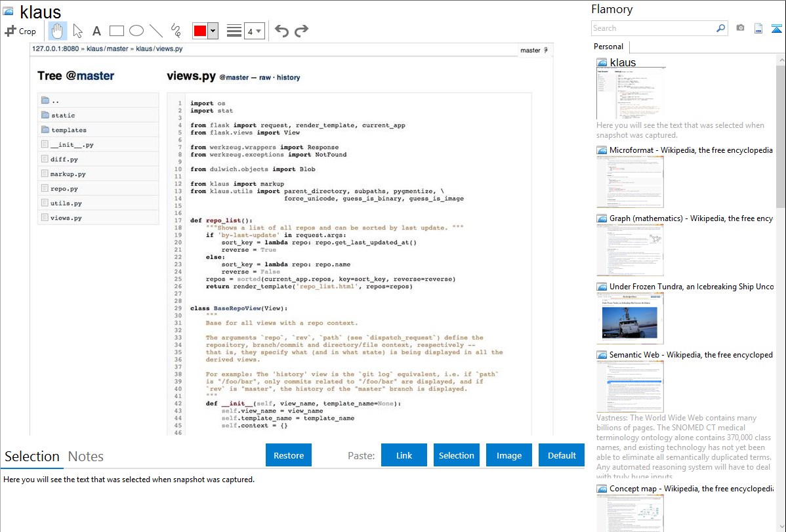This screenshot has width=786, height=532.
Task: Click the Link paste button
Action: coord(404,455)
